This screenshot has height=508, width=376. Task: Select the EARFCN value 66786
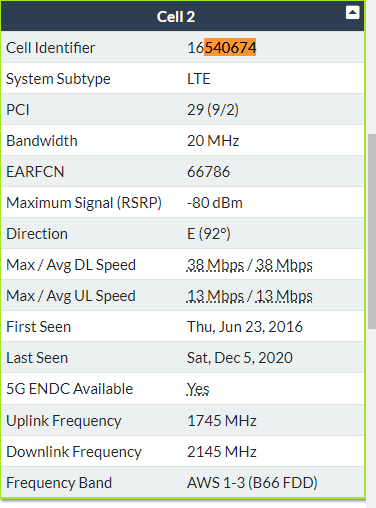point(208,172)
